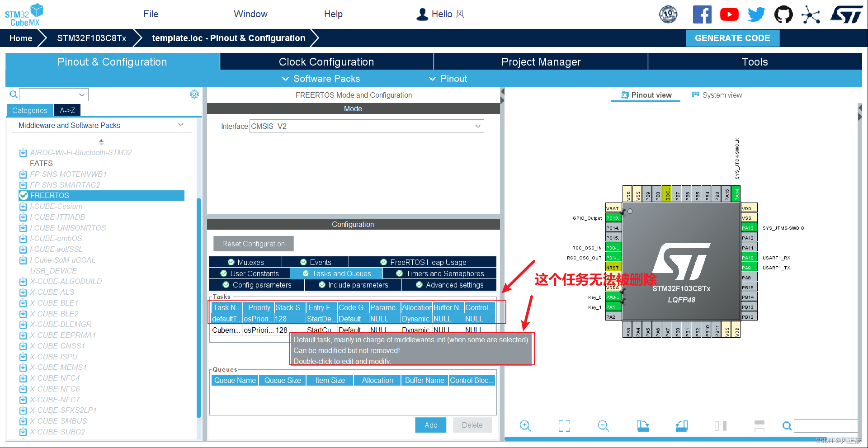Open the Config parameters tab
Screen dimensions: 868x448
click(257, 285)
